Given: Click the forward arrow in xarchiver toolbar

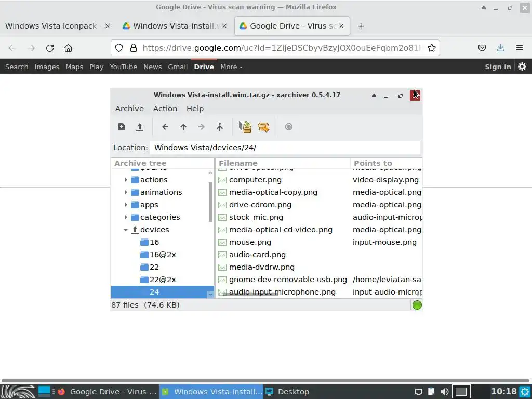Looking at the screenshot, I should (202, 127).
